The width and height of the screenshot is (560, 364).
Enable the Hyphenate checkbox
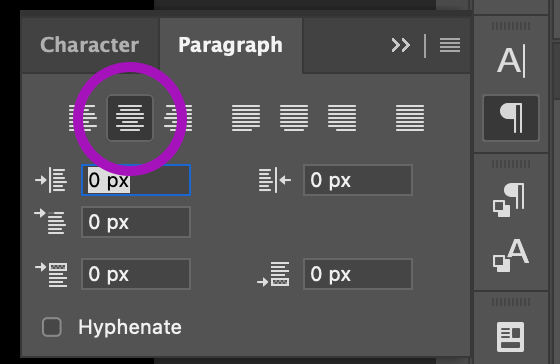point(52,327)
